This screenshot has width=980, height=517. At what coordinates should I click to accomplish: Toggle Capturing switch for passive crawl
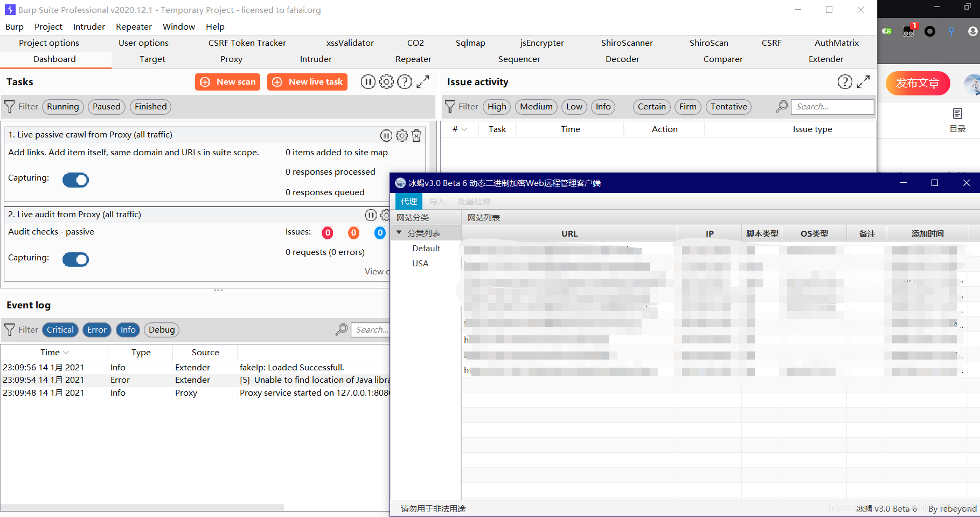[x=75, y=180]
